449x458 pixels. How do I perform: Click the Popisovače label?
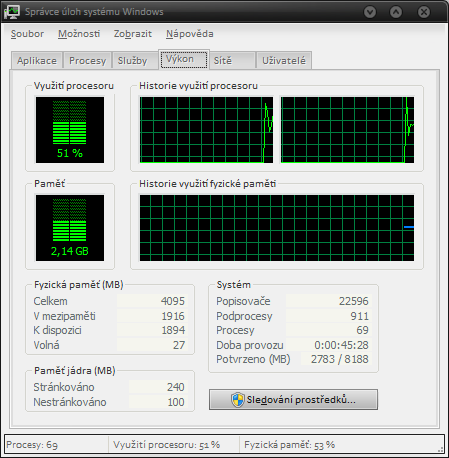pos(243,301)
